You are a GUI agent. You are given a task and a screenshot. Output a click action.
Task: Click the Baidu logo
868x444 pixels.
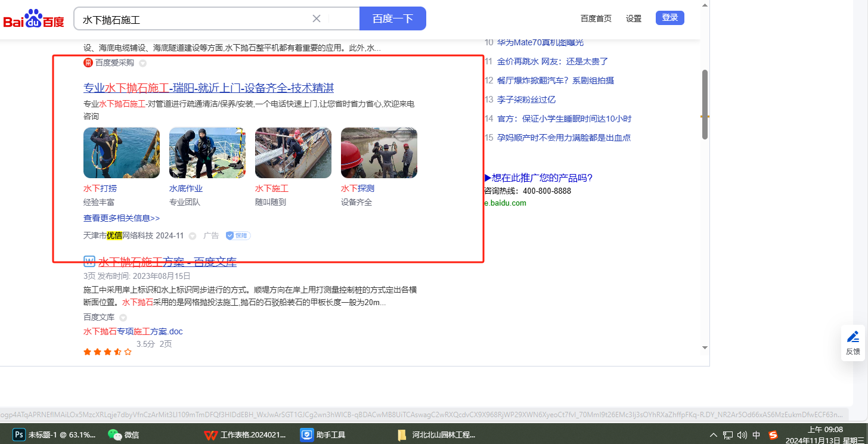coord(33,19)
